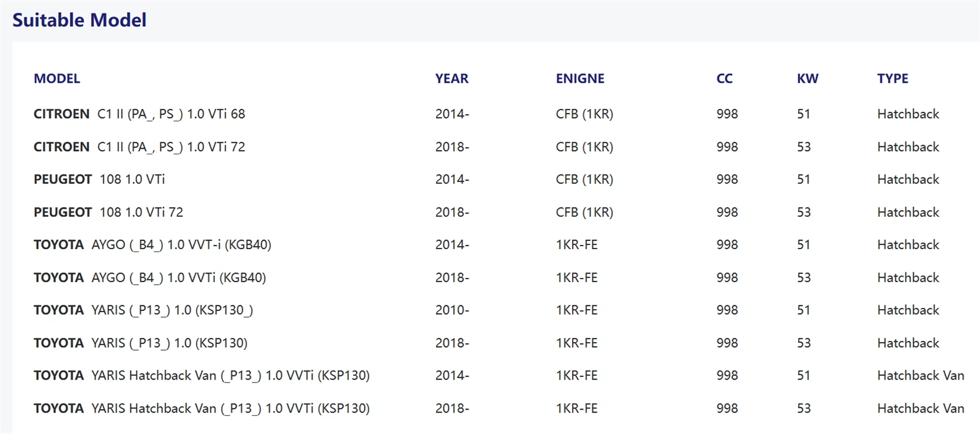Viewport: 980px width, 434px height.
Task: Click 1KR-FE engine in the AYGO 2014 row
Action: point(577,245)
